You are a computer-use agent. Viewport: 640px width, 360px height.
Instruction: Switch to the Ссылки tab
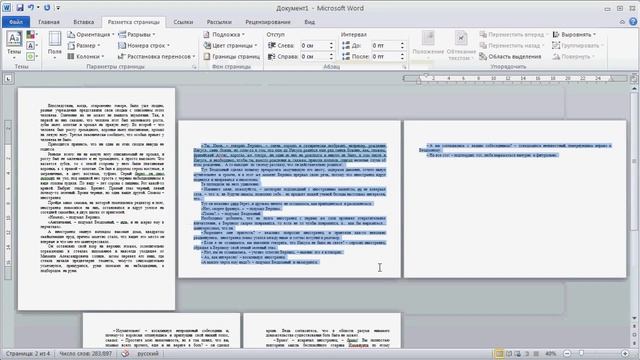[183, 22]
